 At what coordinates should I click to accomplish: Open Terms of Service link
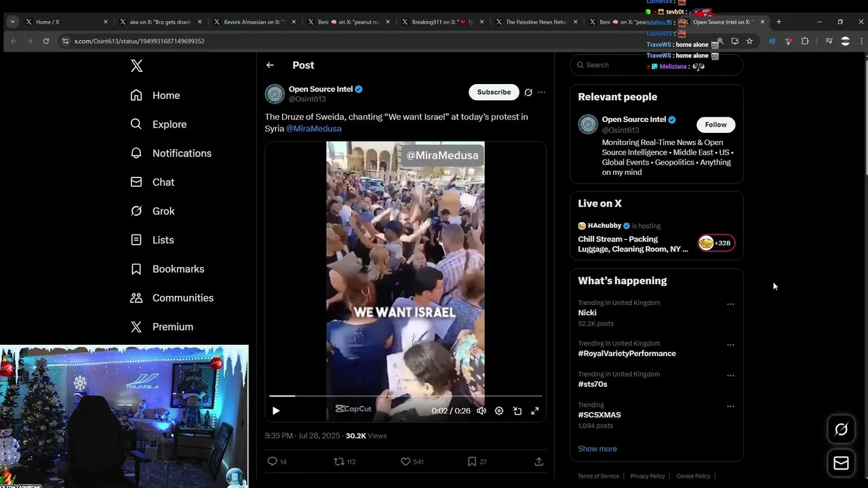pos(598,476)
